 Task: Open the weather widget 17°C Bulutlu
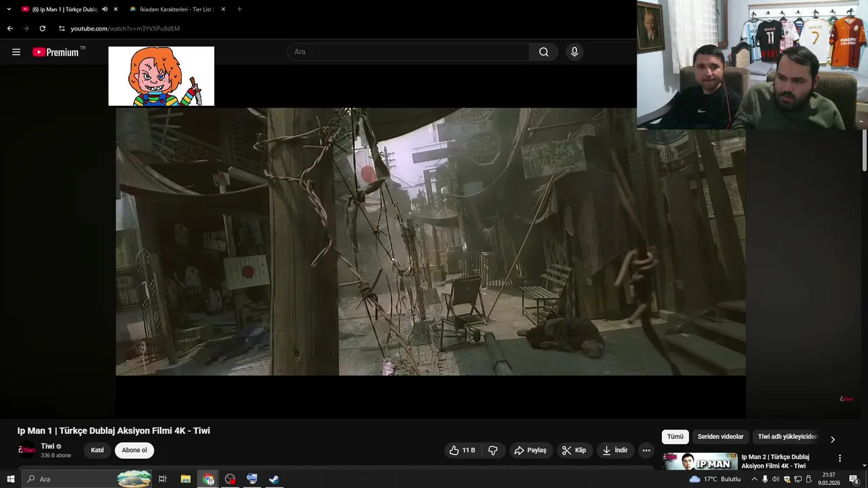click(715, 479)
